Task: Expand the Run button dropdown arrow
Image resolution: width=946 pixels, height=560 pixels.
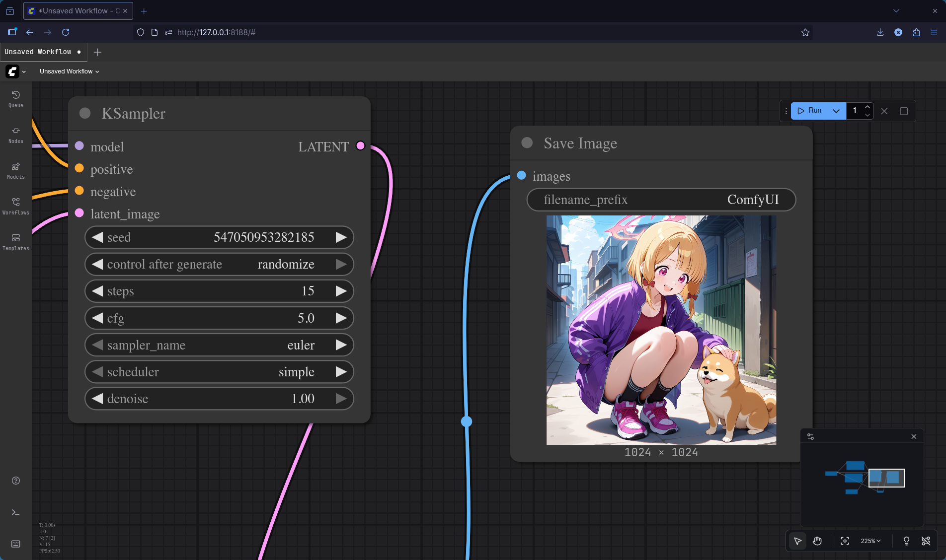Action: click(x=836, y=111)
